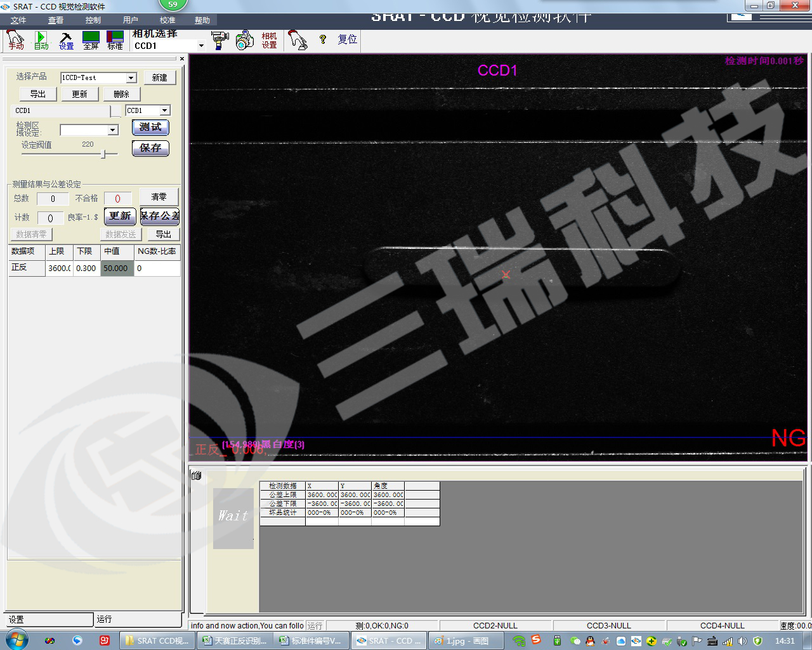
Task: Click the 总数 count field
Action: [x=53, y=199]
